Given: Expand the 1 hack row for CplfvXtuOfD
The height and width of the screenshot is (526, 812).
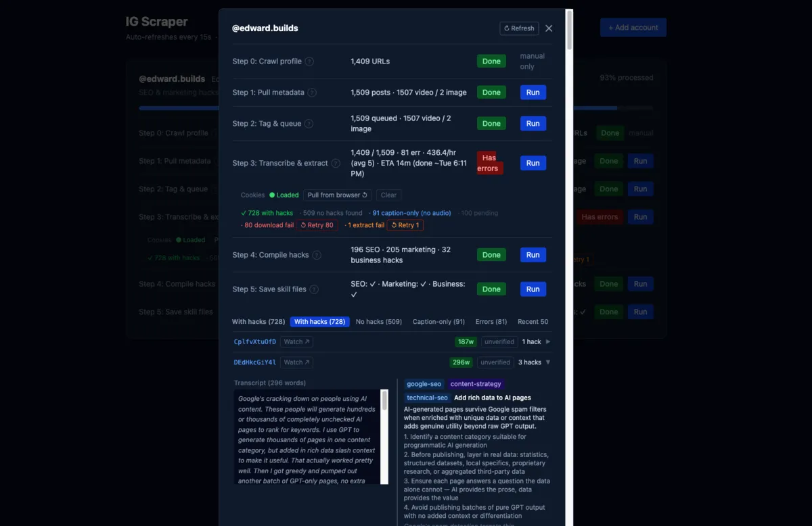Looking at the screenshot, I should tap(535, 341).
